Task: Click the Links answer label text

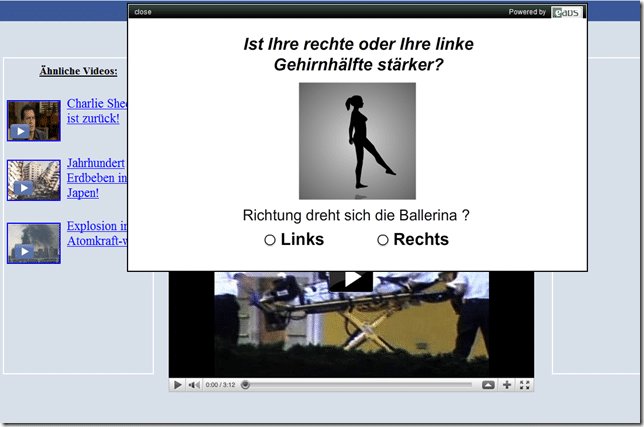Action: [302, 239]
